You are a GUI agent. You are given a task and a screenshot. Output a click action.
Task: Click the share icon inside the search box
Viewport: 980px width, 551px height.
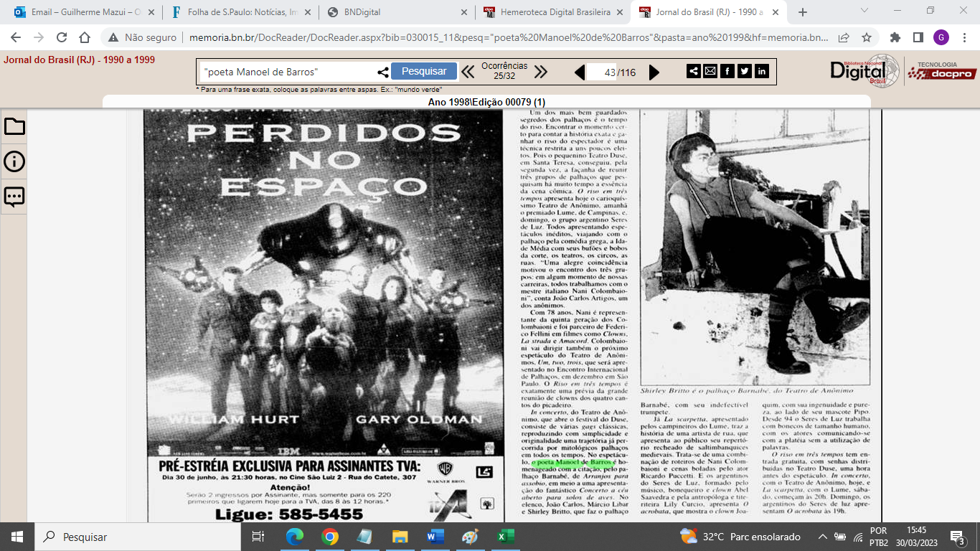(x=383, y=72)
